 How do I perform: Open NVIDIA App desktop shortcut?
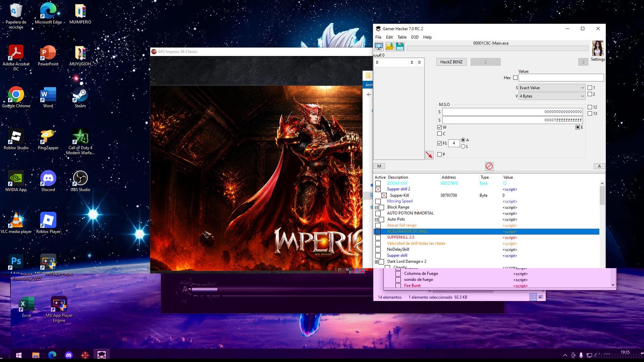(16, 181)
